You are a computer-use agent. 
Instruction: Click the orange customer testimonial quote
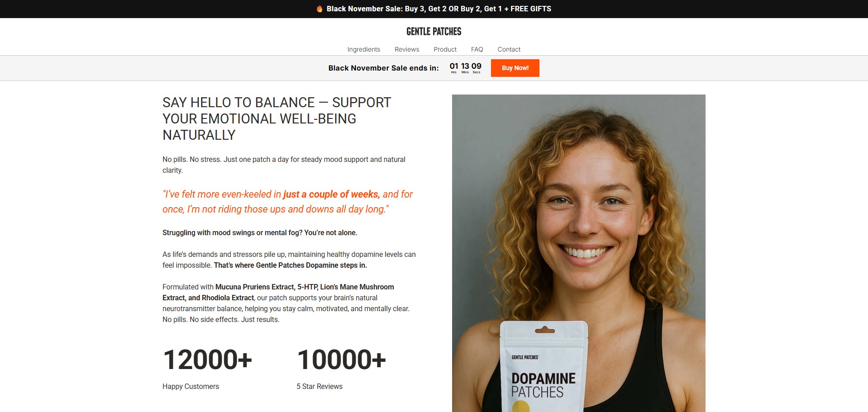(x=287, y=202)
